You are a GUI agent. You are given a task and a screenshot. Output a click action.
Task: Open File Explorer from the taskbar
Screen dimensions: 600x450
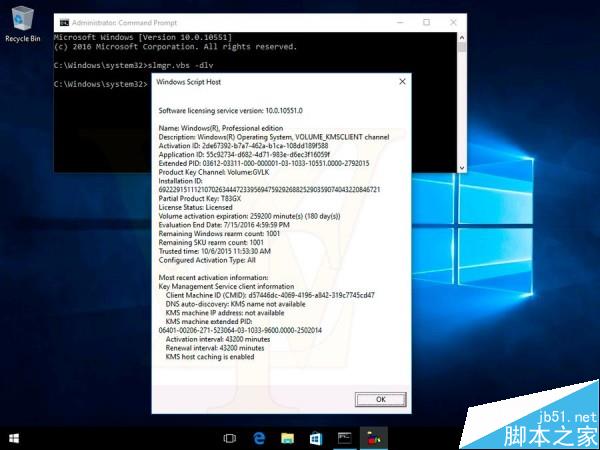click(x=287, y=438)
